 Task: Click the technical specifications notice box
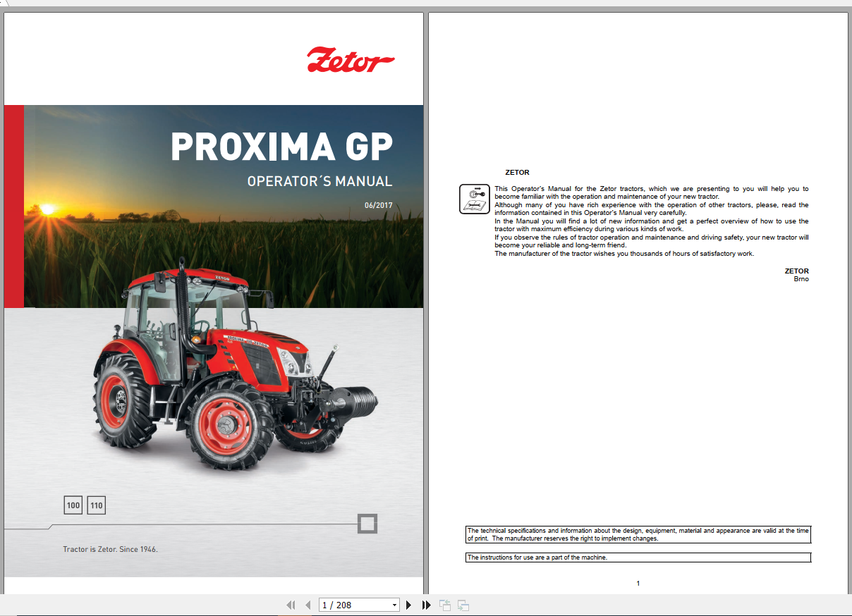pos(638,534)
